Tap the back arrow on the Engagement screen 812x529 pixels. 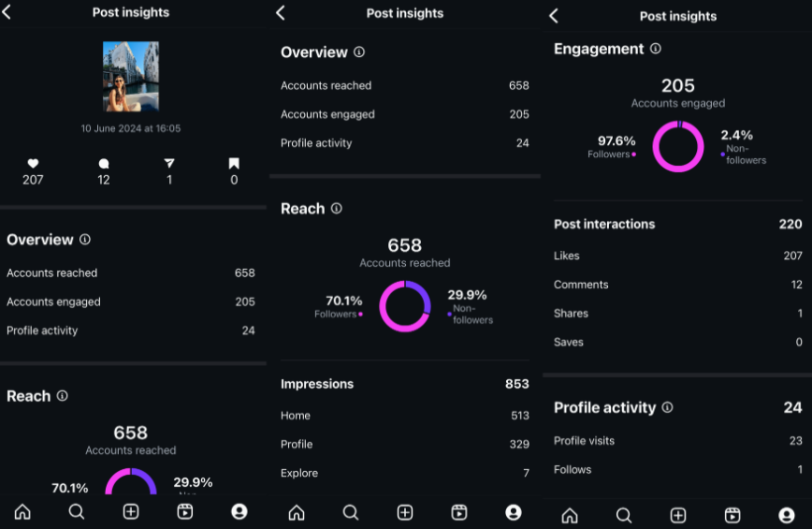coord(554,16)
